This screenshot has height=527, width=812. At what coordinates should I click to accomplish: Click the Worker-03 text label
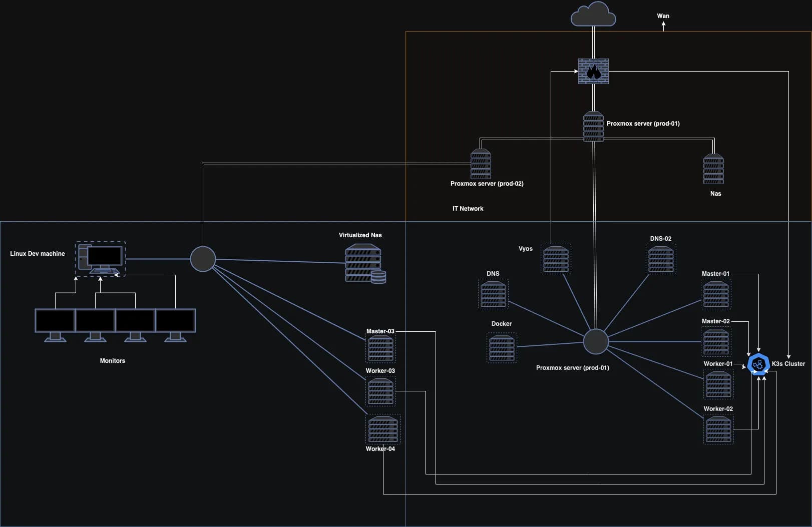point(380,371)
